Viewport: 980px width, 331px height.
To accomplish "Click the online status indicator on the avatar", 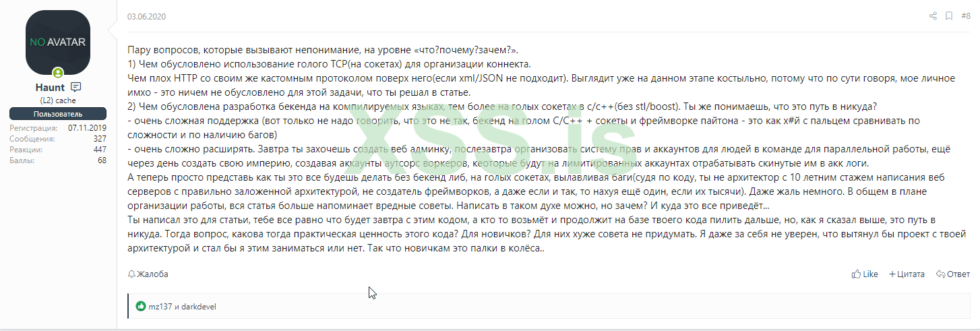I will (58, 73).
